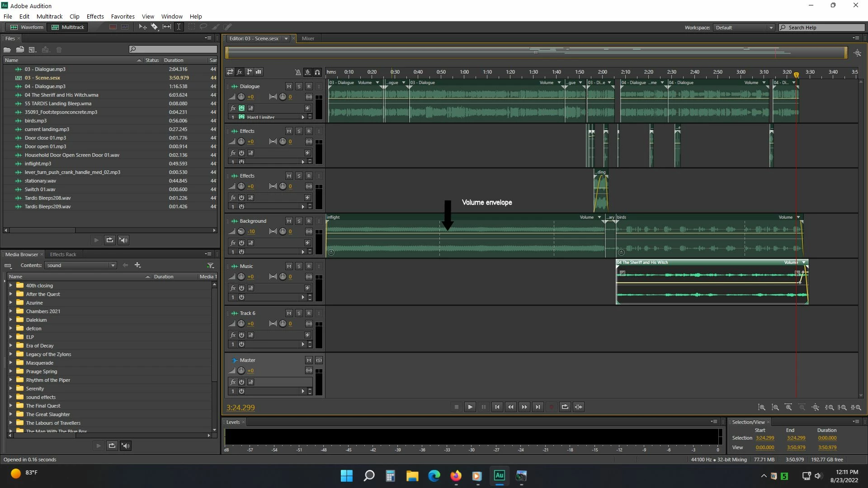Mute the Dialogue track
Viewport: 868px width, 488px height.
click(289, 86)
